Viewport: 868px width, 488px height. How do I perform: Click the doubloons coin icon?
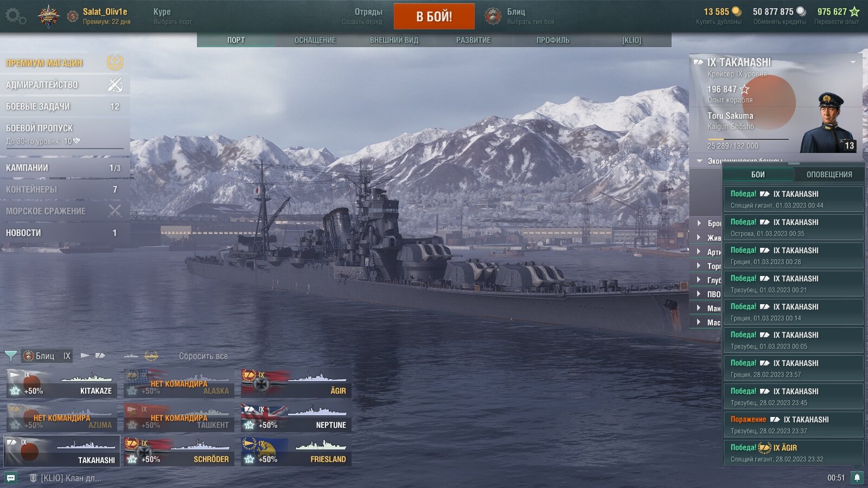pos(736,11)
